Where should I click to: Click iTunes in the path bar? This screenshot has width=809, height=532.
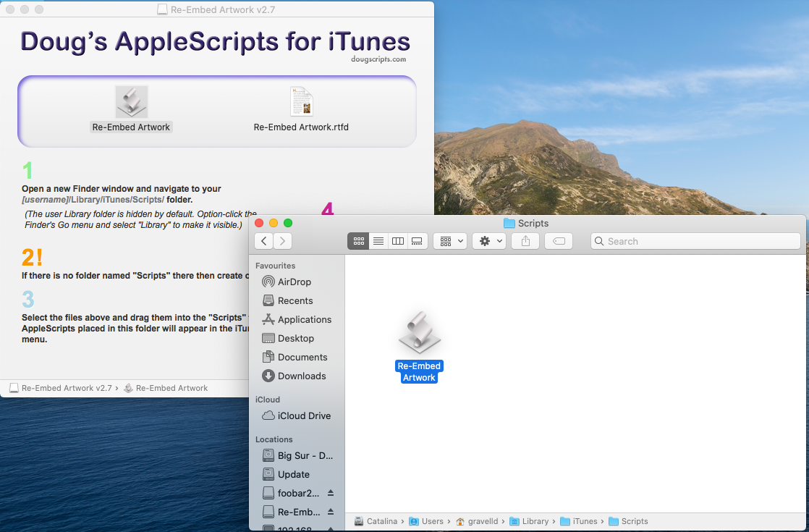click(579, 521)
